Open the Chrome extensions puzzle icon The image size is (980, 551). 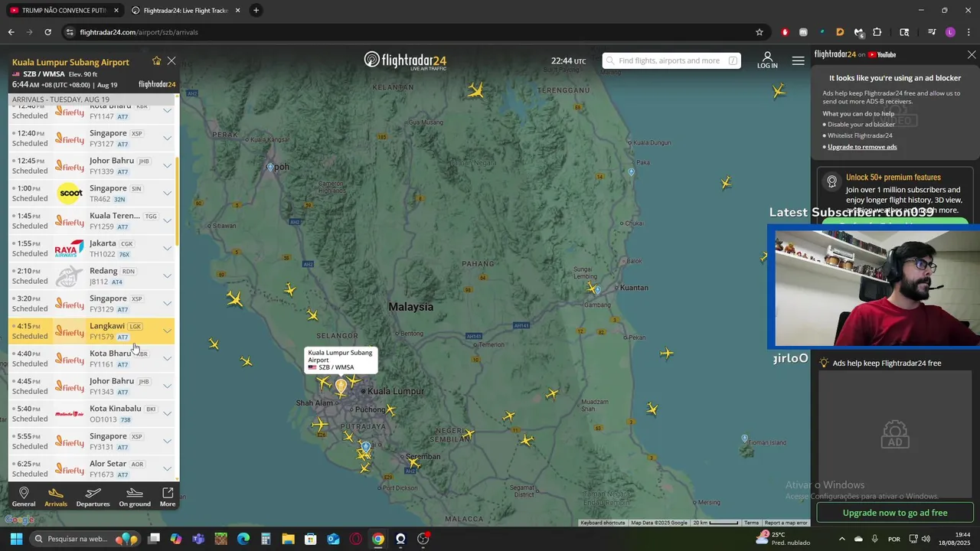[877, 32]
